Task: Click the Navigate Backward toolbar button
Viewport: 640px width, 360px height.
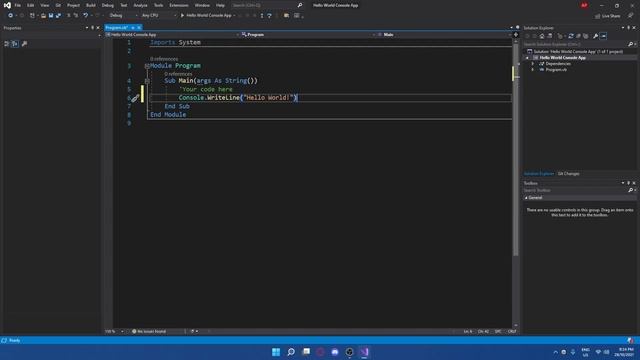Action: (x=11, y=16)
